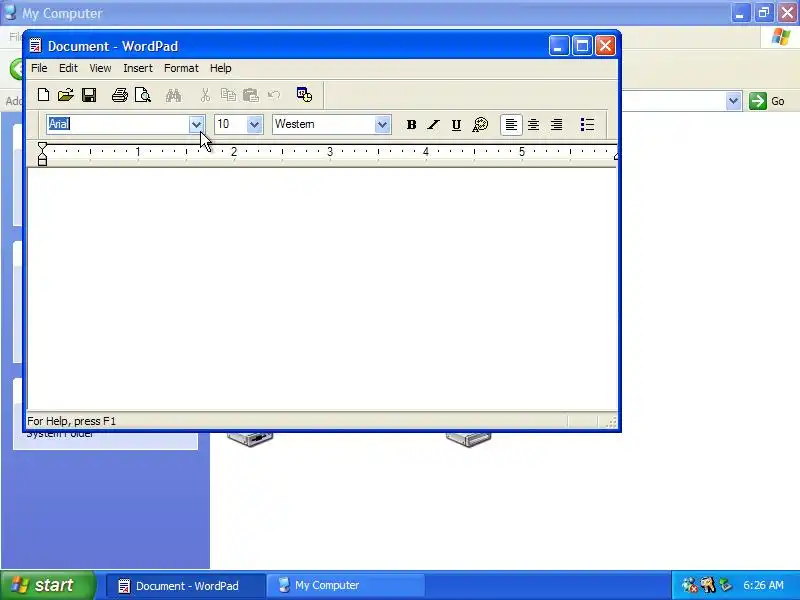
Task: Minimize the WordPad window
Action: [559, 46]
